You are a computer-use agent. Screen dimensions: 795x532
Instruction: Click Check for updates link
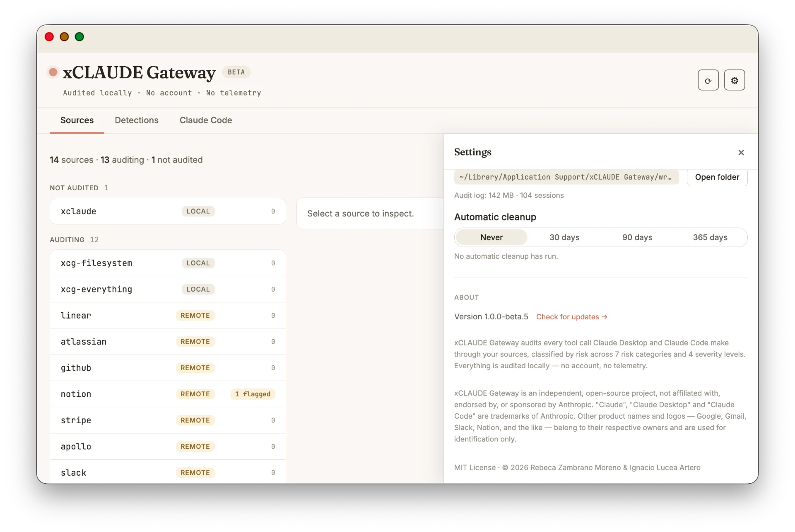(x=572, y=317)
